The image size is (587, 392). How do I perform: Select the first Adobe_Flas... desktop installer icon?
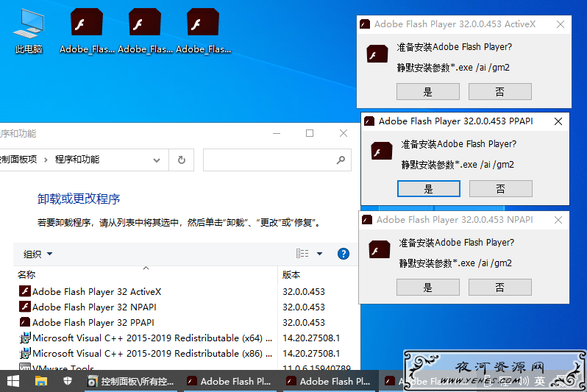click(x=87, y=31)
